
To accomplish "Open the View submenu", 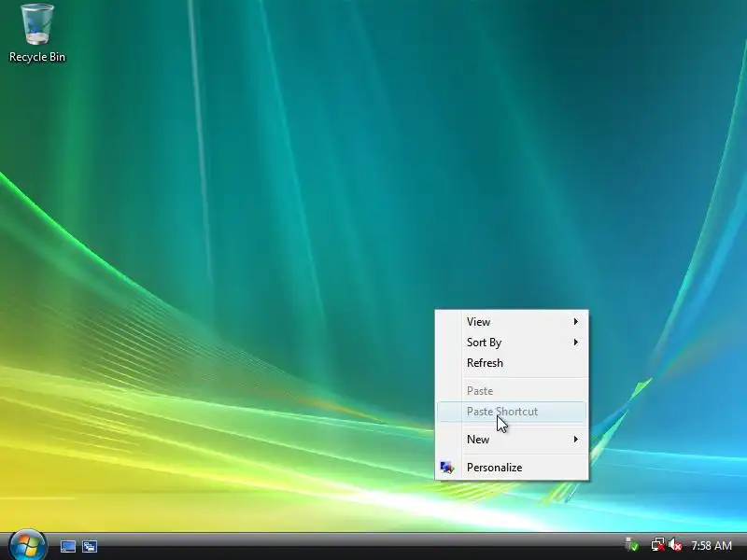I will pyautogui.click(x=512, y=322).
